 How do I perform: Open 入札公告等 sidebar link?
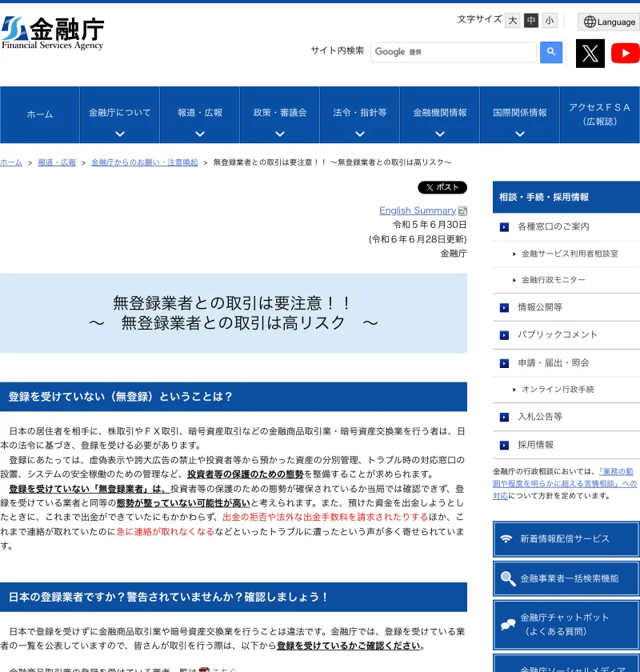(540, 417)
